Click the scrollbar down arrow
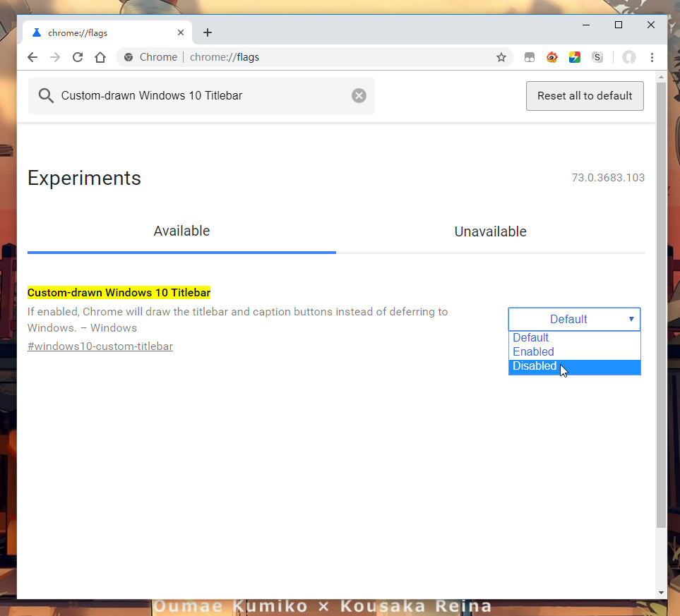This screenshot has height=616, width=680. (661, 592)
